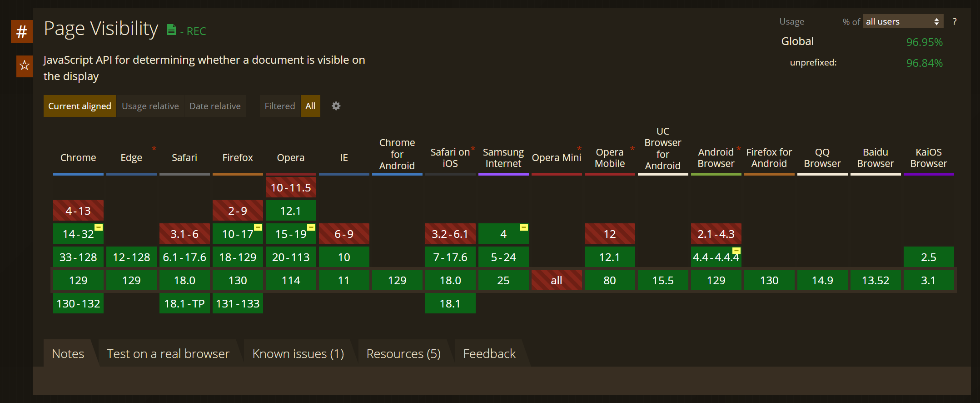This screenshot has height=403, width=980.
Task: Select Safari 3.1-6 cell
Action: point(184,234)
